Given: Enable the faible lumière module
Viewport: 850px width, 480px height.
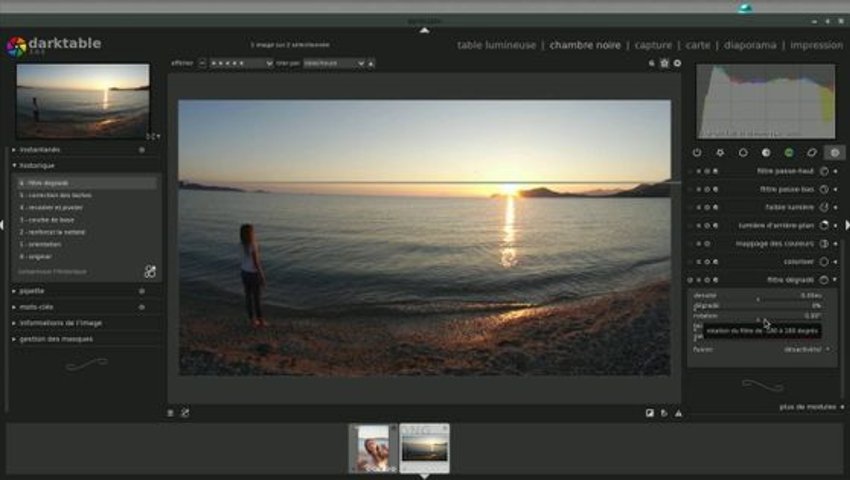Looking at the screenshot, I should tap(690, 207).
